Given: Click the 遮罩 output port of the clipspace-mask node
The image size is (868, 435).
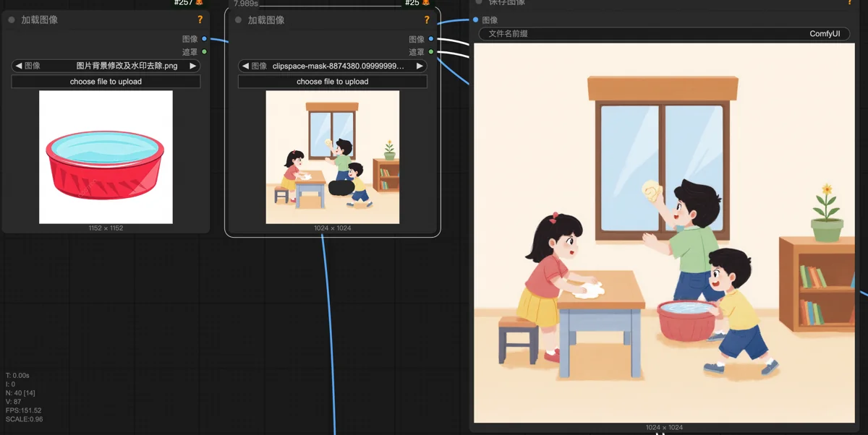Looking at the screenshot, I should click(431, 52).
